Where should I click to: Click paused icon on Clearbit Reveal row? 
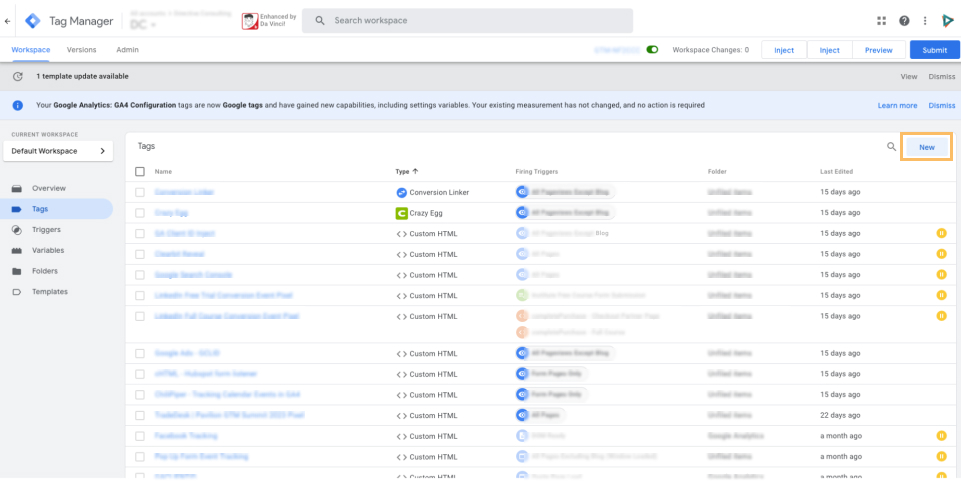pyautogui.click(x=941, y=254)
